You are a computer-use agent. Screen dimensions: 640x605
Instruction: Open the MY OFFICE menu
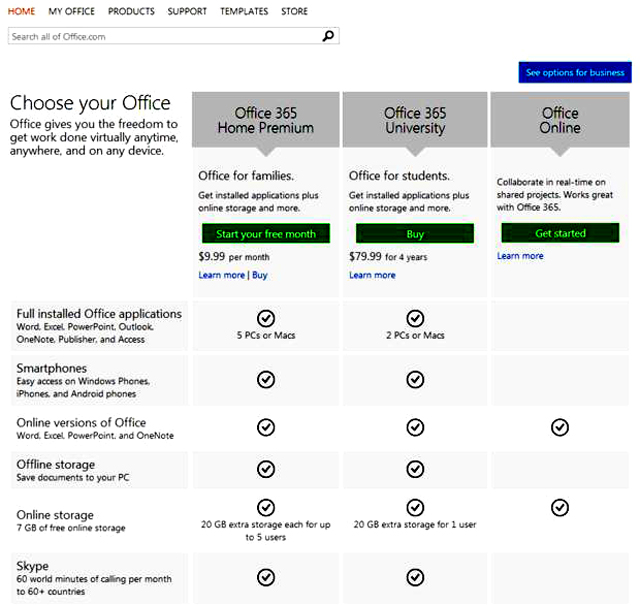(71, 11)
